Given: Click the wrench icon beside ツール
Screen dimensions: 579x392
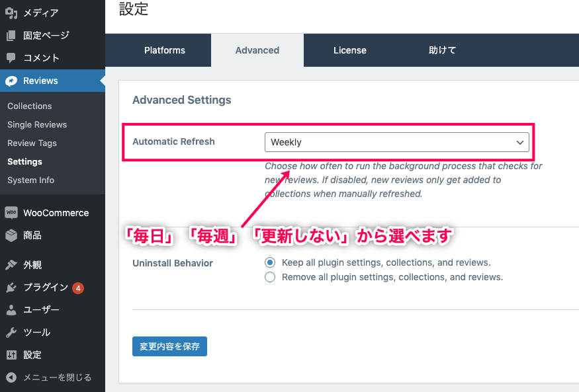Looking at the screenshot, I should pyautogui.click(x=11, y=333).
